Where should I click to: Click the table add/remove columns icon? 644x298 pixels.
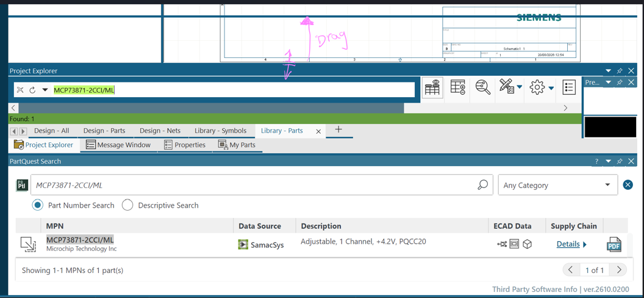457,87
